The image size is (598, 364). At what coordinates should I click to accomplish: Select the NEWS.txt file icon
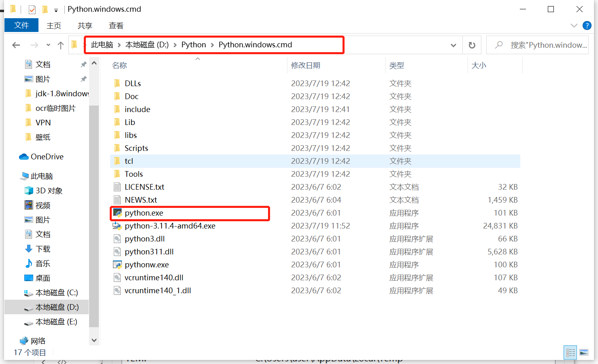pyautogui.click(x=117, y=200)
